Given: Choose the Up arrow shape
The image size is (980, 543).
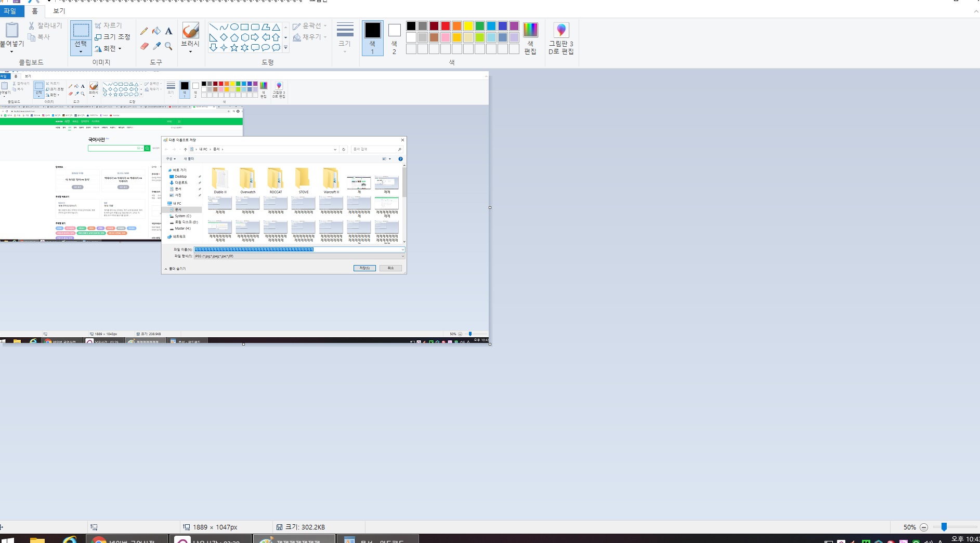Looking at the screenshot, I should click(x=276, y=37).
